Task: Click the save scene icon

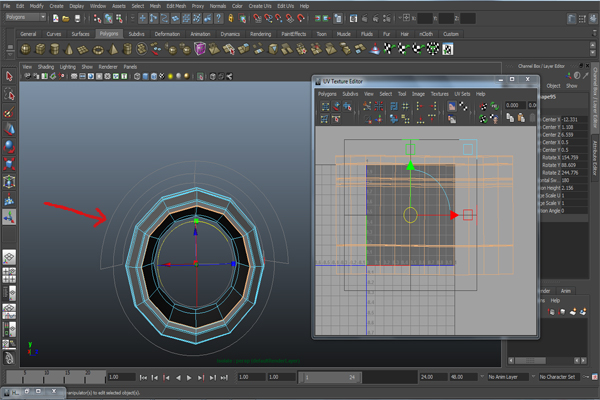Action: [77, 18]
